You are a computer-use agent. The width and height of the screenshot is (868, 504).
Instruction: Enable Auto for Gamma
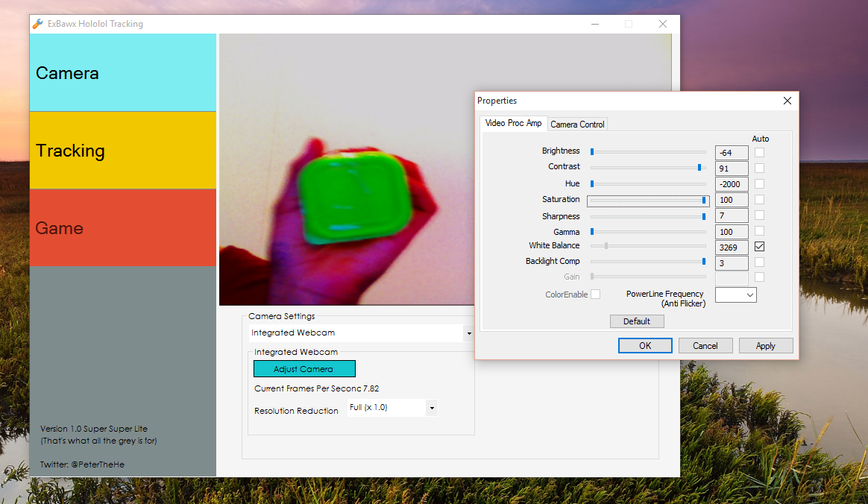[759, 230]
